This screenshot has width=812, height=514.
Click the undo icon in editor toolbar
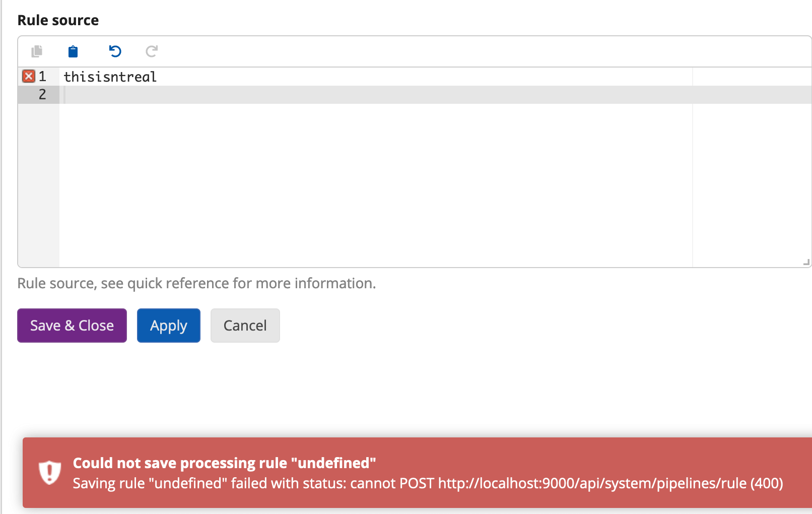click(115, 51)
